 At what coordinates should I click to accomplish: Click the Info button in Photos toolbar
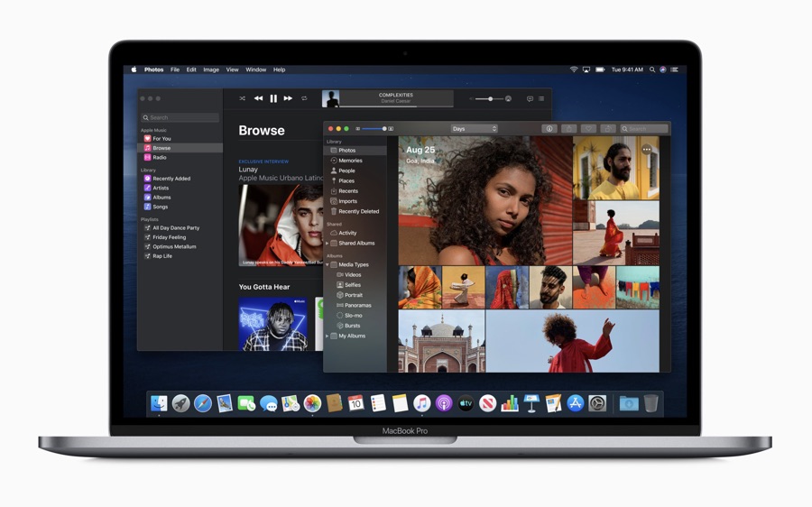coord(549,128)
